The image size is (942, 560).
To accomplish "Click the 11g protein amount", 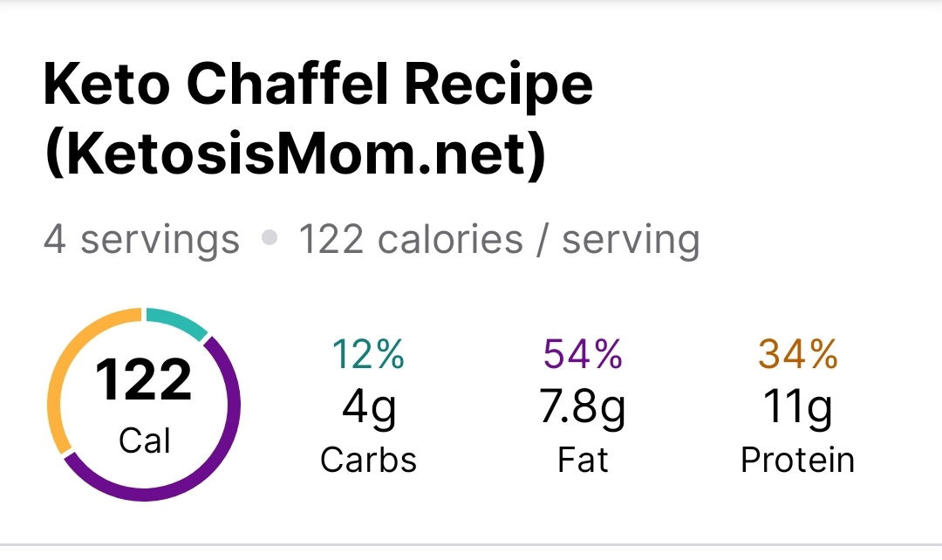I will coord(797,407).
